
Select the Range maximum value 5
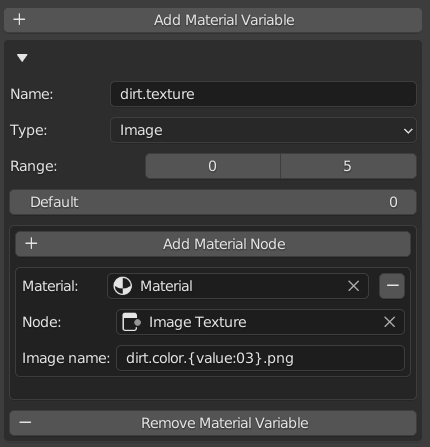[349, 166]
